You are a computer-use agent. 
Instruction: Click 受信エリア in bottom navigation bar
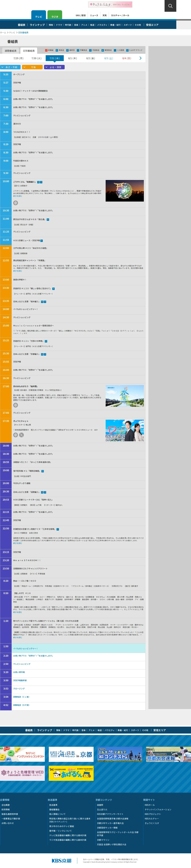tap(160, 730)
